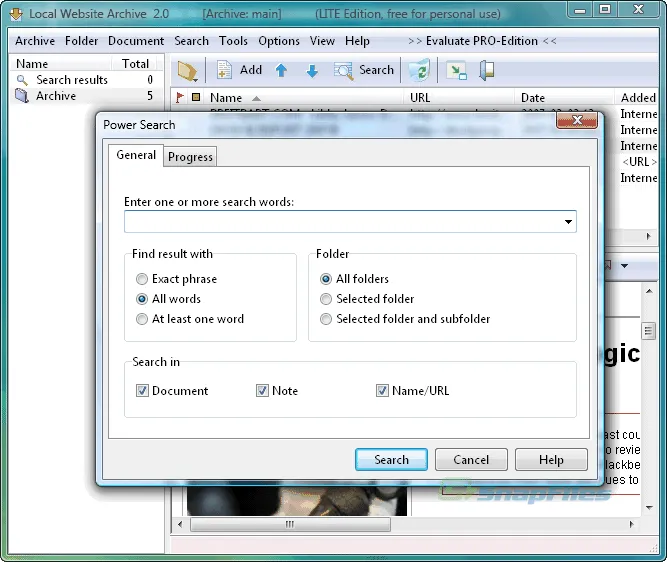This screenshot has height=562, width=667.
Task: Open the Help menu in menu bar
Action: pos(357,41)
